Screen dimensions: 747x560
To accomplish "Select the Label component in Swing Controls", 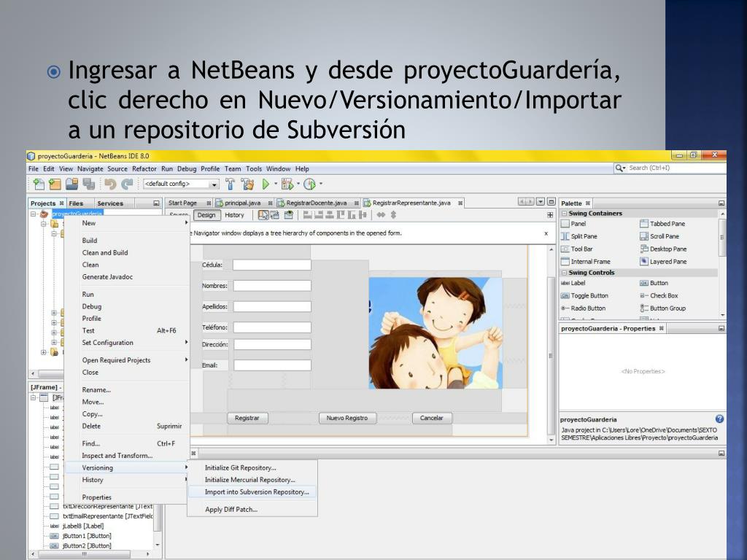I will pos(573,283).
